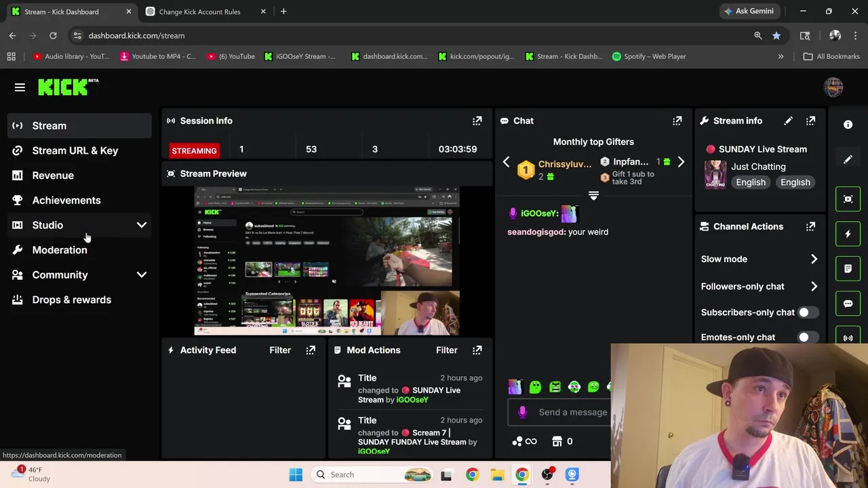Click Ask Gemini button
Screen dimensions: 868x488
click(x=749, y=11)
